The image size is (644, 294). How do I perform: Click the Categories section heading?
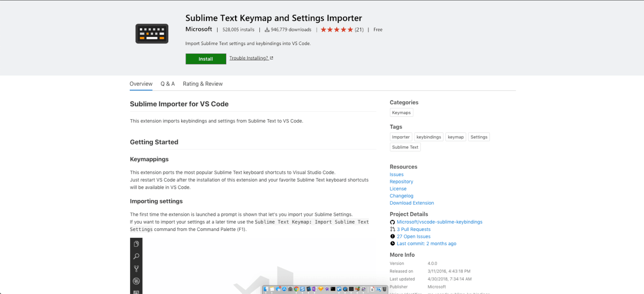[404, 103]
